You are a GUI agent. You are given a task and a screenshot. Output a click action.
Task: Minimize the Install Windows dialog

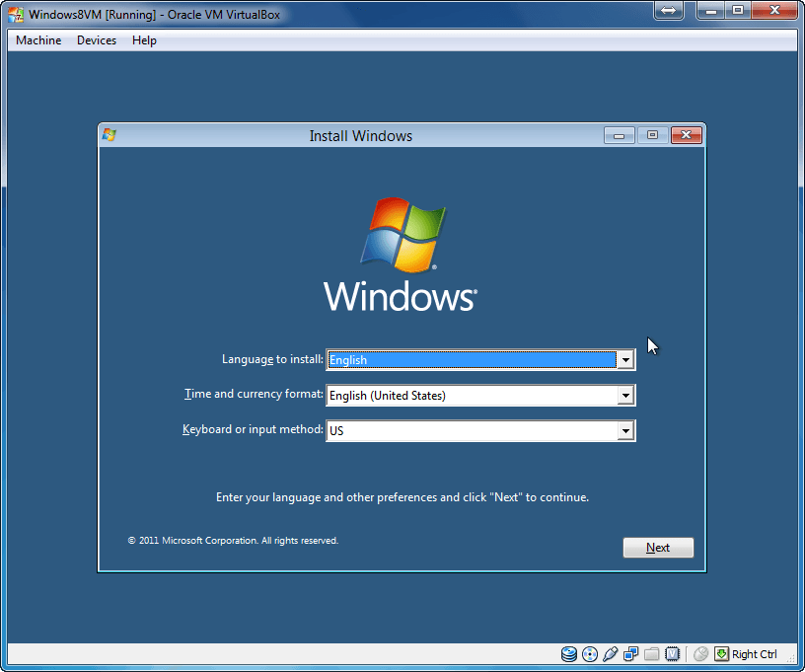[x=619, y=135]
